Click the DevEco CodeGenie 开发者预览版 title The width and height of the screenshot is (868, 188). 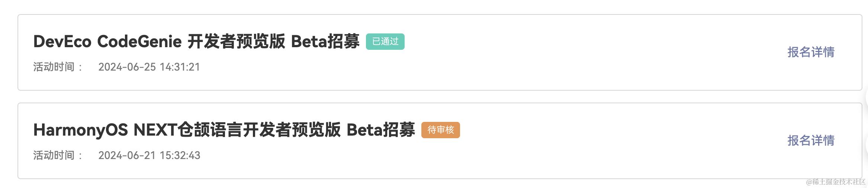pyautogui.click(x=196, y=42)
